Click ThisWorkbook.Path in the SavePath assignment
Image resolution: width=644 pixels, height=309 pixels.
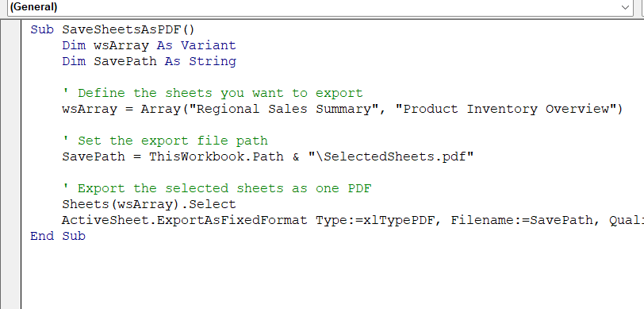(x=216, y=156)
